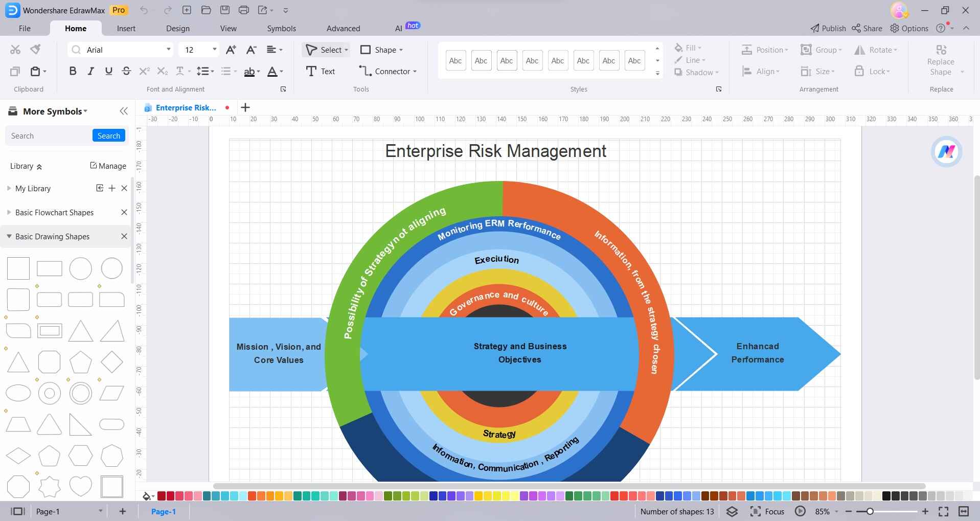Click the Search button in symbols panel
This screenshot has height=521, width=980.
tap(109, 135)
